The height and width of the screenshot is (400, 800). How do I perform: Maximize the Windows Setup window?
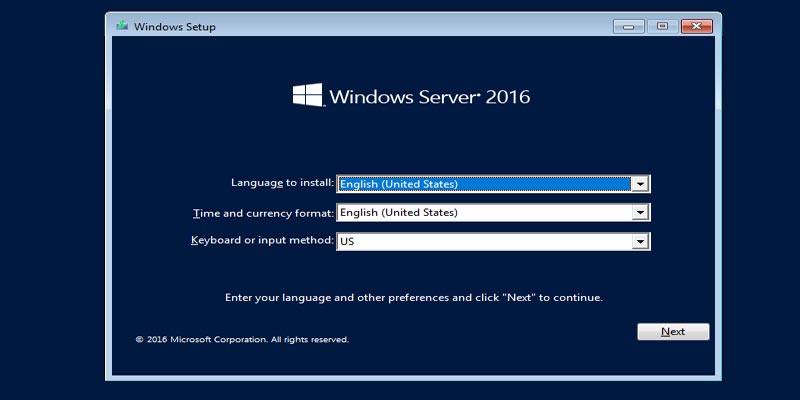click(661, 26)
